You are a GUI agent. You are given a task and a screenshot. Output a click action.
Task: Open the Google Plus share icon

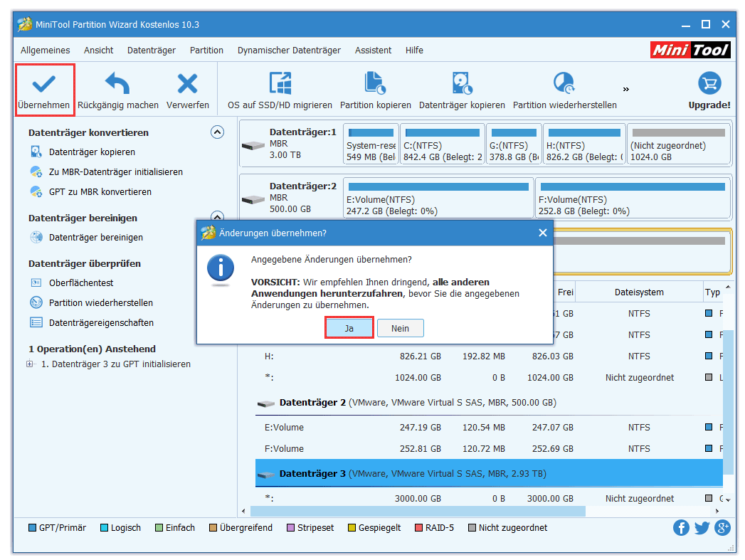click(722, 528)
